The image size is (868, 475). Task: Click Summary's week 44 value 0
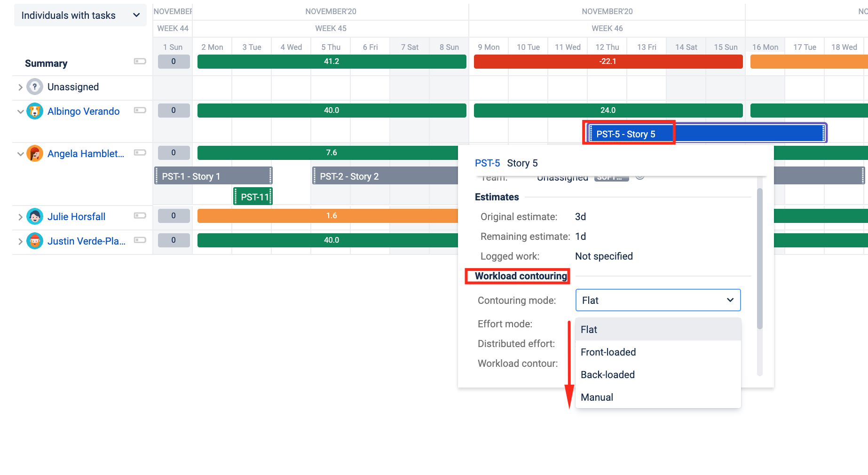[x=174, y=62]
